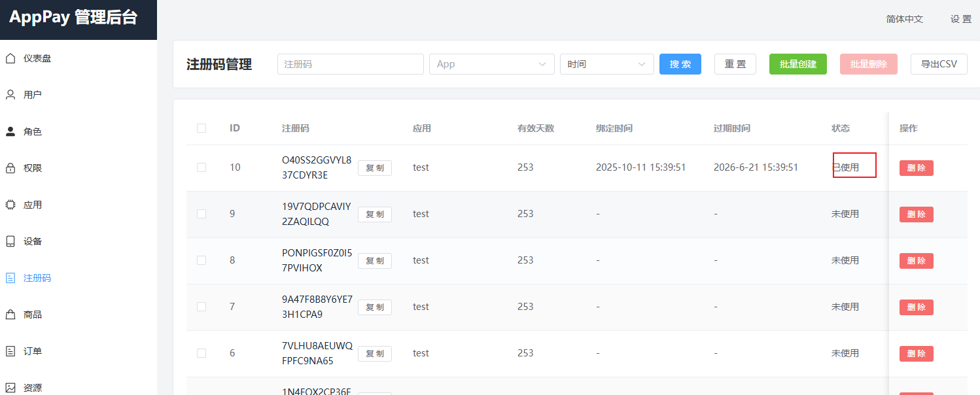This screenshot has width=980, height=395.
Task: Click the green 批量创建 button
Action: click(797, 64)
